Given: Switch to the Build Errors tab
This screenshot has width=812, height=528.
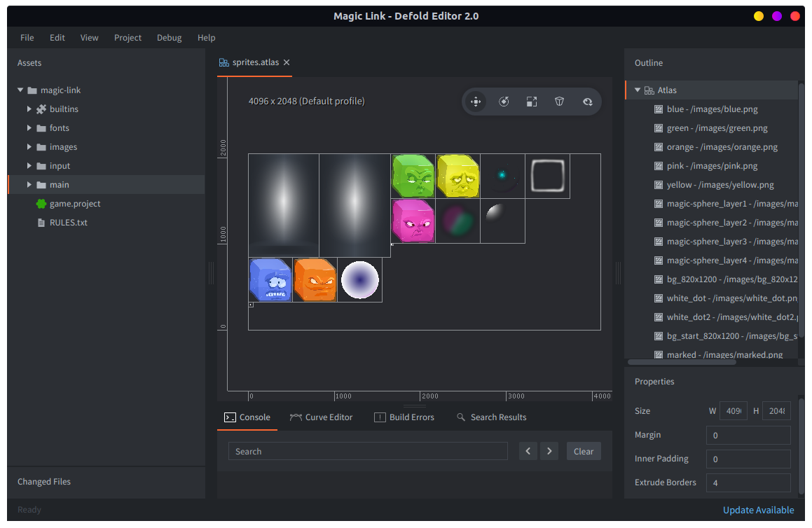Looking at the screenshot, I should point(404,417).
